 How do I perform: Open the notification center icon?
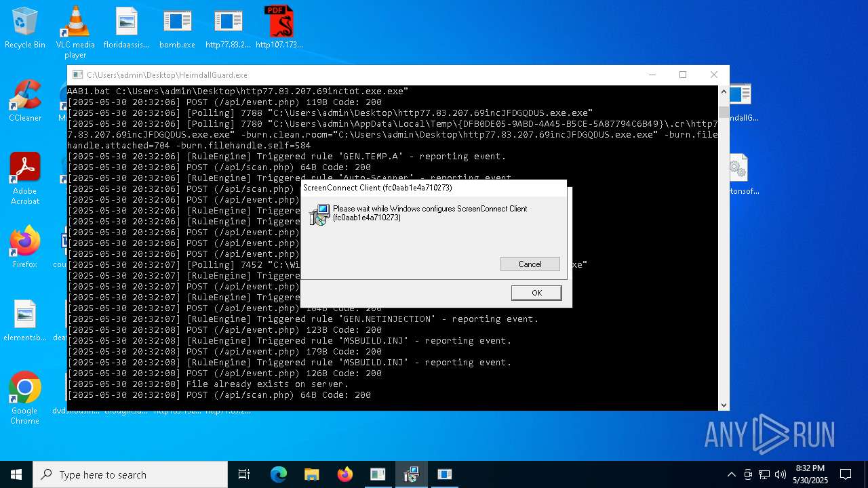pyautogui.click(x=846, y=474)
